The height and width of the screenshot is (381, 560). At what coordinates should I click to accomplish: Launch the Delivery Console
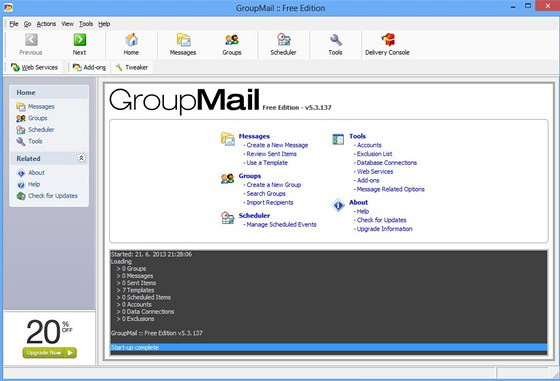(387, 45)
